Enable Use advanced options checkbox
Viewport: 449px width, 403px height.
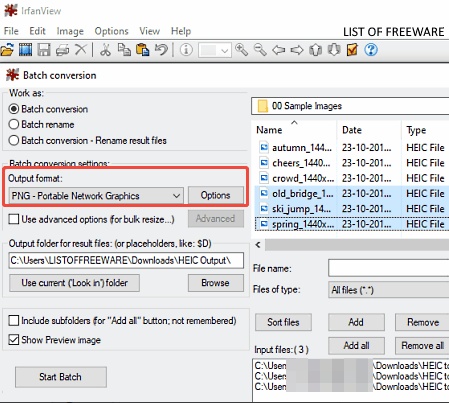tap(14, 219)
